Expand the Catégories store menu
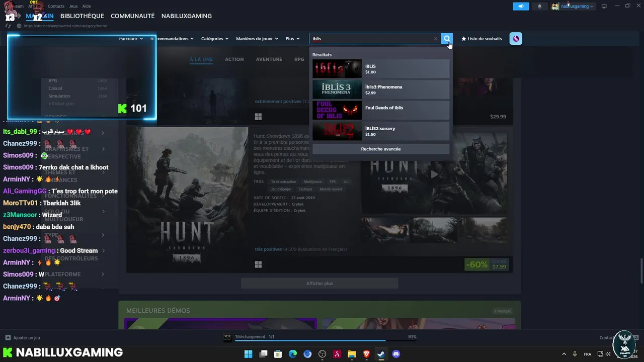 pyautogui.click(x=215, y=39)
